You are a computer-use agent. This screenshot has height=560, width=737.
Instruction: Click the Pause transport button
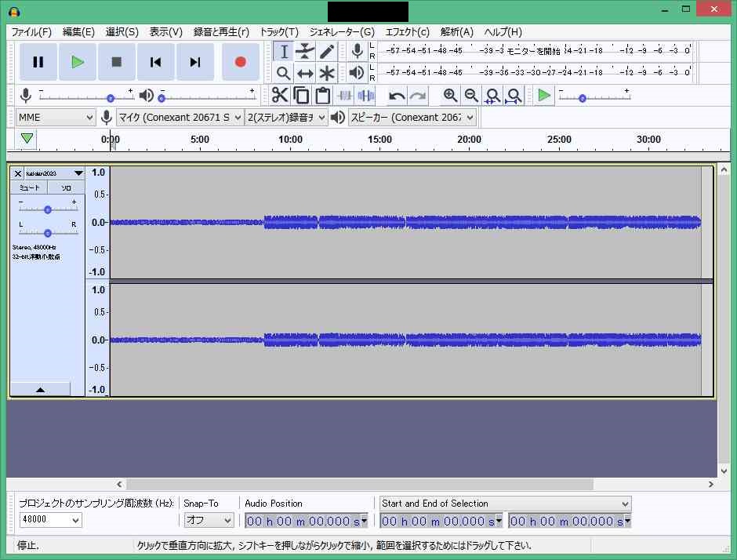(38, 62)
